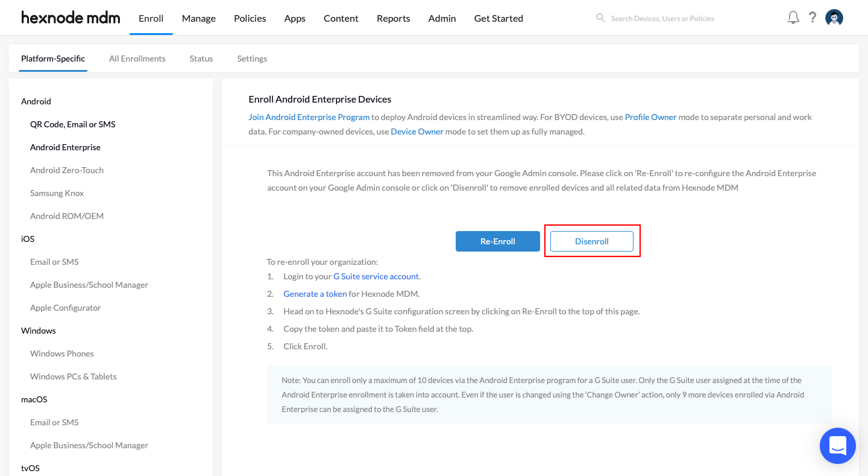Image resolution: width=868 pixels, height=476 pixels.
Task: Open the Enroll menu
Action: (151, 18)
